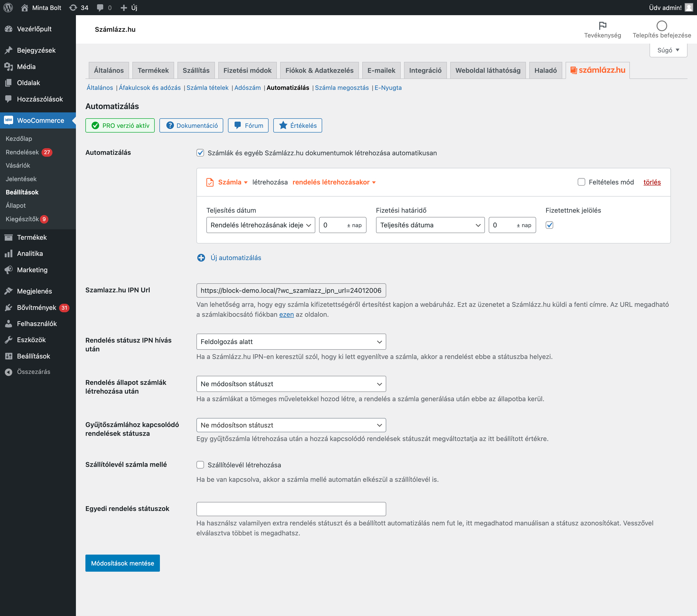Open the Tevékenység flag icon
697x616 pixels.
pyautogui.click(x=603, y=26)
